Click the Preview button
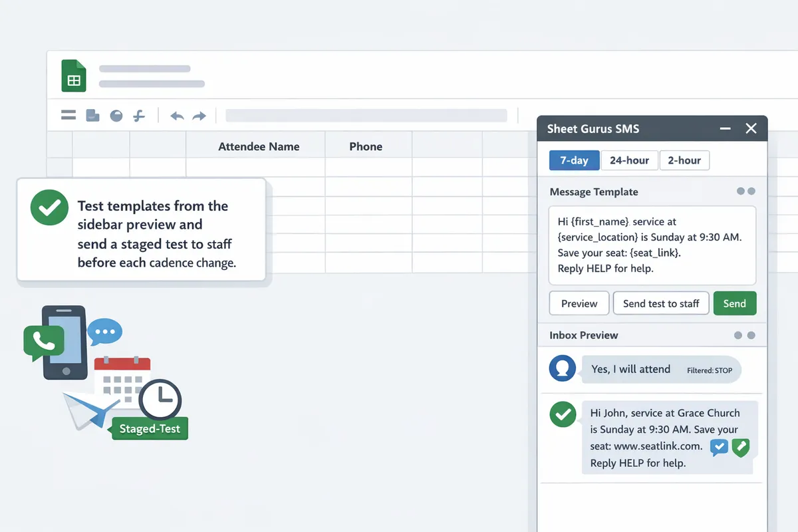The width and height of the screenshot is (798, 532). (579, 303)
